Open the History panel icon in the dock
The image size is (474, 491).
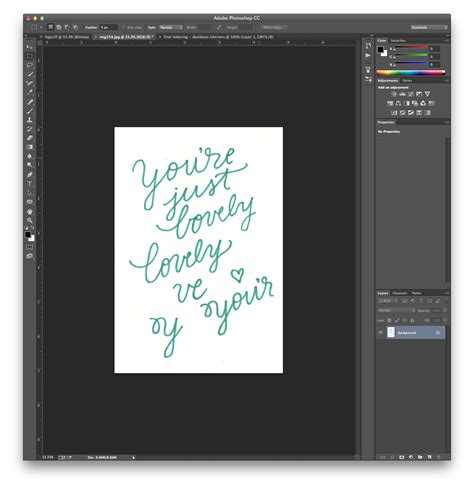tap(368, 46)
